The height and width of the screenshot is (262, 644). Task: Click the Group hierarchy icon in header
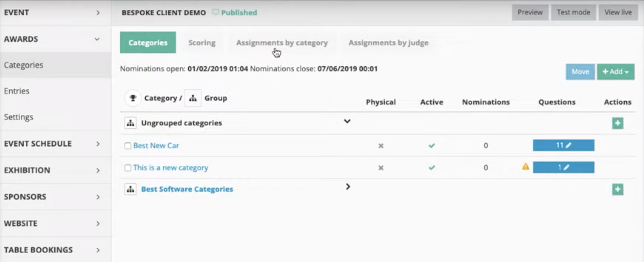point(193,98)
